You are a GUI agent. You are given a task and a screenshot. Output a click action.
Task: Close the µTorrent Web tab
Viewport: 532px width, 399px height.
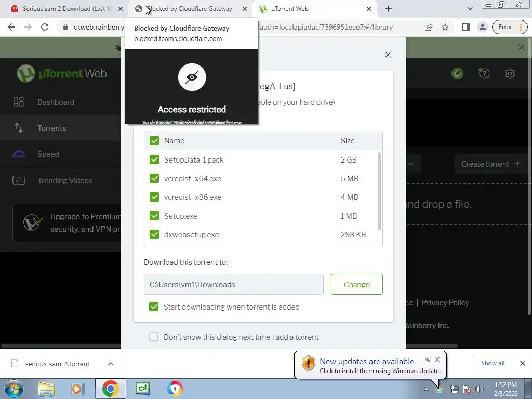point(369,9)
